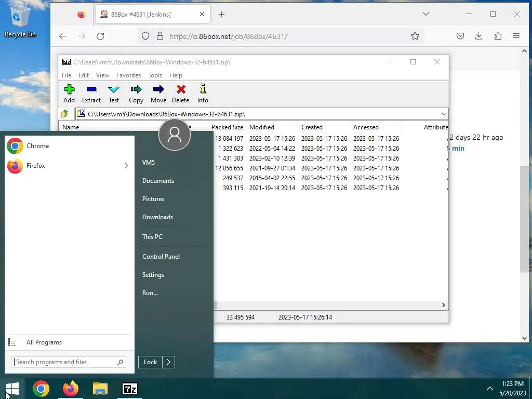This screenshot has width=532, height=399.
Task: Open Firefox list all tabs dropdown
Action: [x=426, y=14]
